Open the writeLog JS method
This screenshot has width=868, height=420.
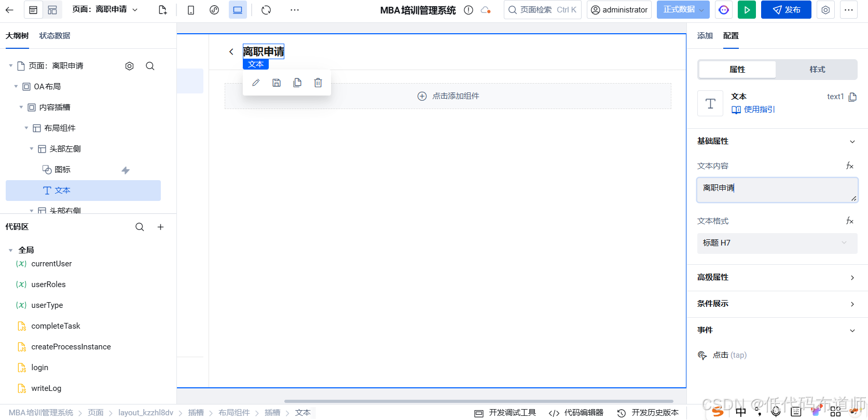click(46, 388)
